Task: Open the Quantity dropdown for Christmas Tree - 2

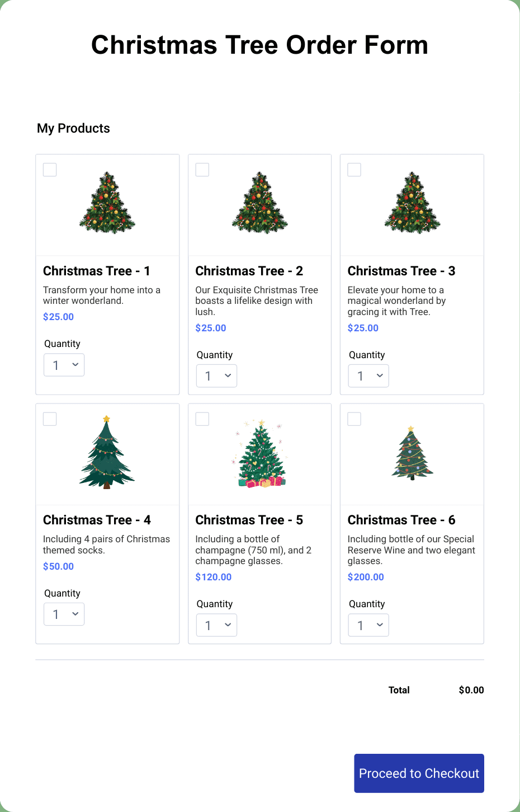Action: point(216,376)
